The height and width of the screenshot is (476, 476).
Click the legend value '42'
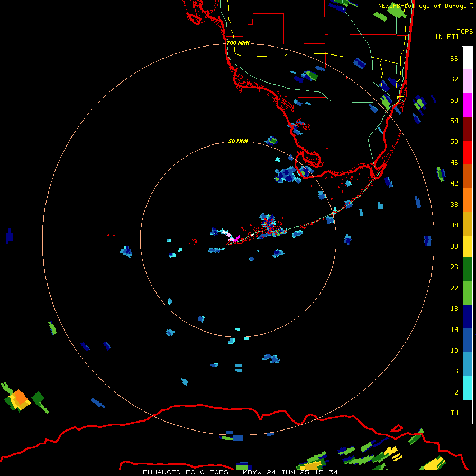point(454,184)
